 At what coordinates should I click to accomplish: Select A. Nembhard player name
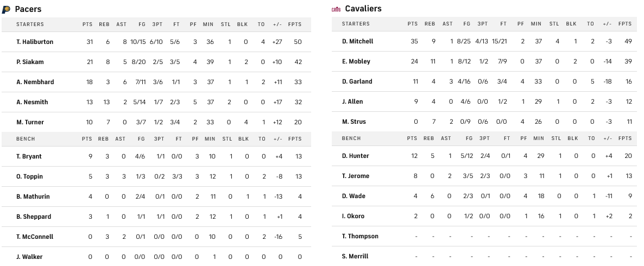35,82
